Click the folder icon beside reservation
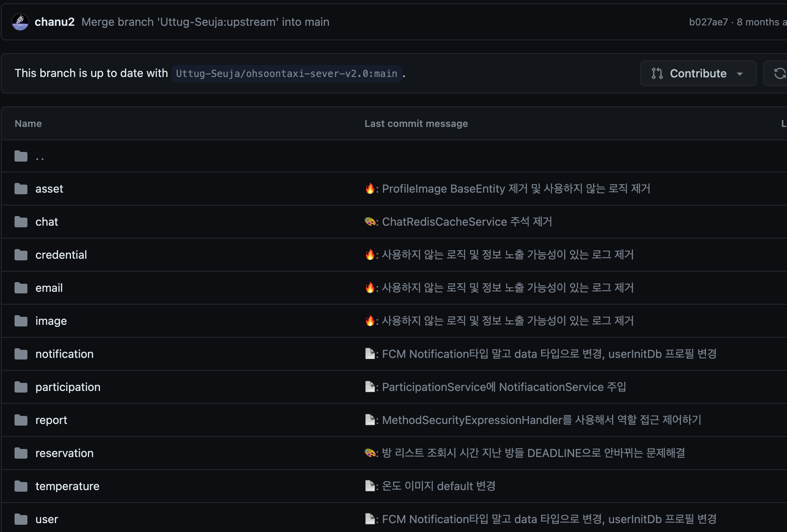The height and width of the screenshot is (532, 787). pyautogui.click(x=21, y=453)
